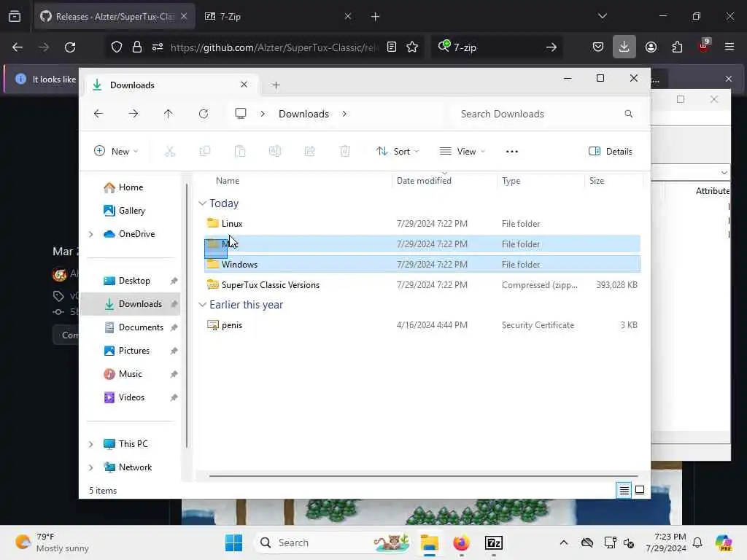Open the New dropdown in Explorer
This screenshot has width=747, height=560.
pyautogui.click(x=116, y=152)
